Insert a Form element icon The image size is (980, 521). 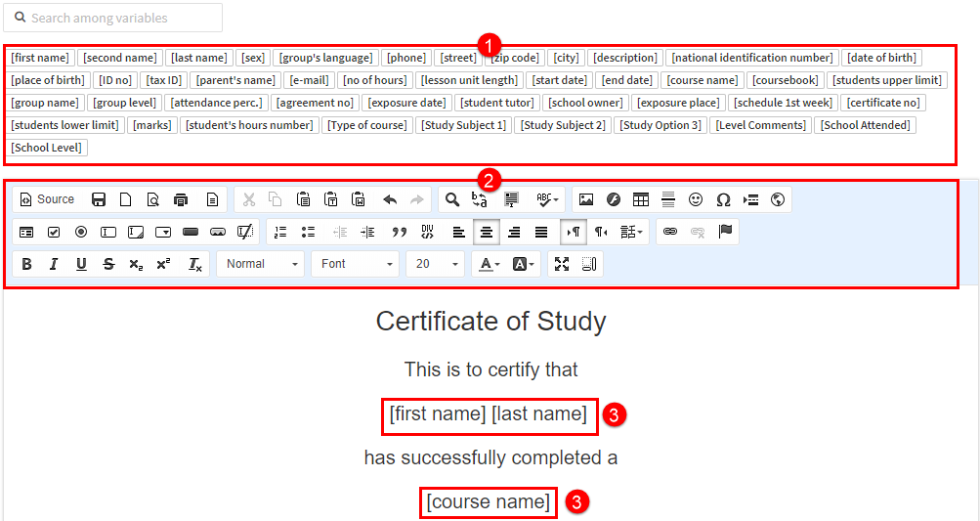pos(26,232)
